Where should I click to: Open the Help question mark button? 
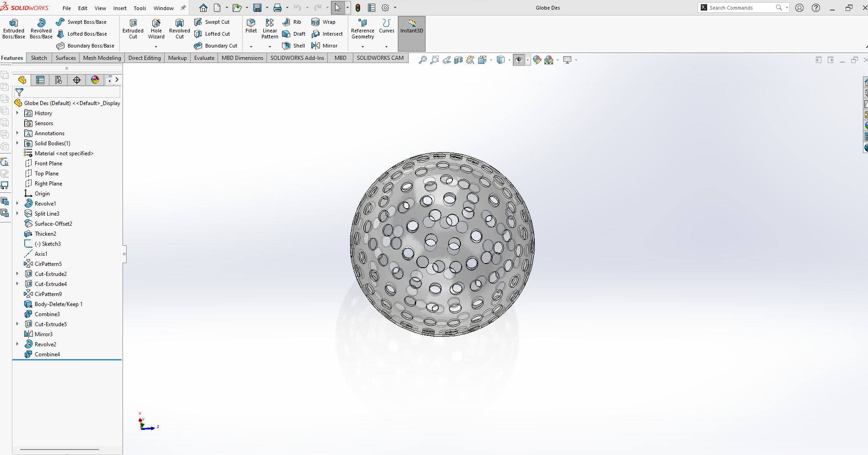816,8
